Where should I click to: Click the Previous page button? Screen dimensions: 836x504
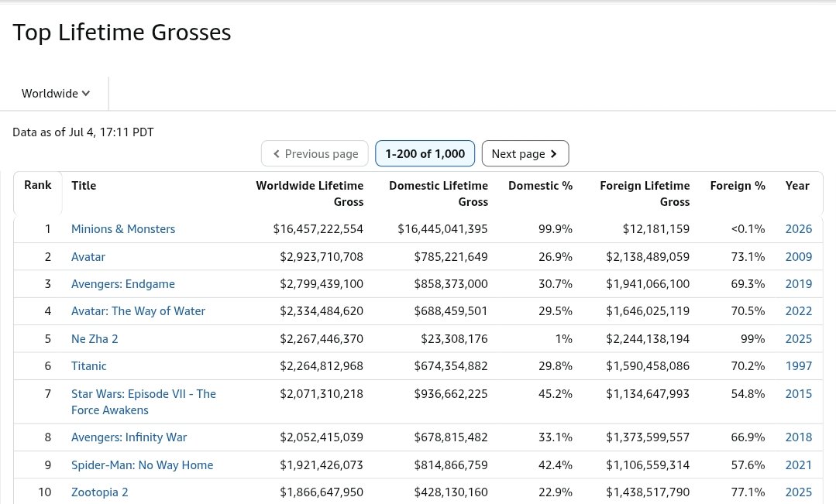click(x=315, y=153)
